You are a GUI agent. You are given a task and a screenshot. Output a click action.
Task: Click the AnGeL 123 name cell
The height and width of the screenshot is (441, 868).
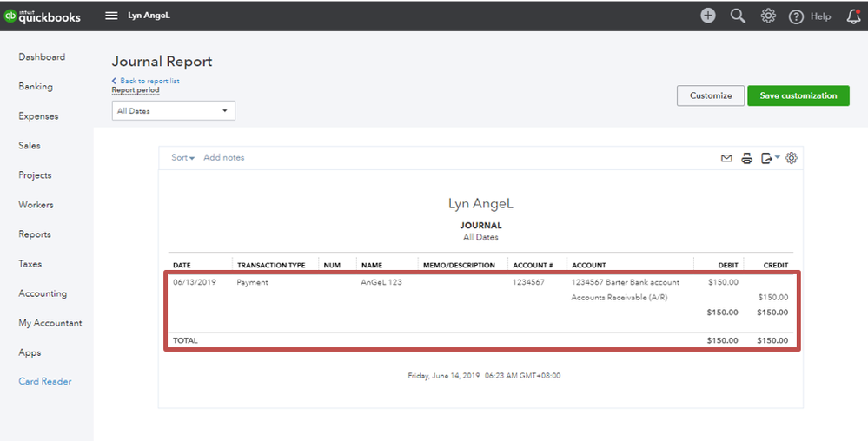point(381,282)
